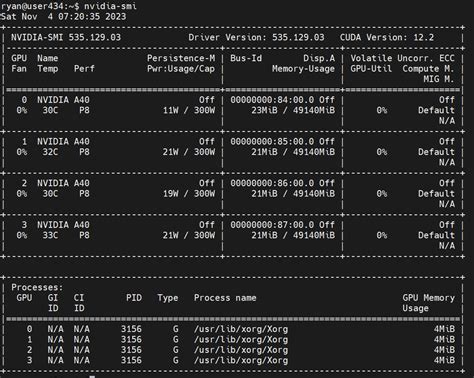
Task: Click the Persistence-M column header
Action: (181, 58)
